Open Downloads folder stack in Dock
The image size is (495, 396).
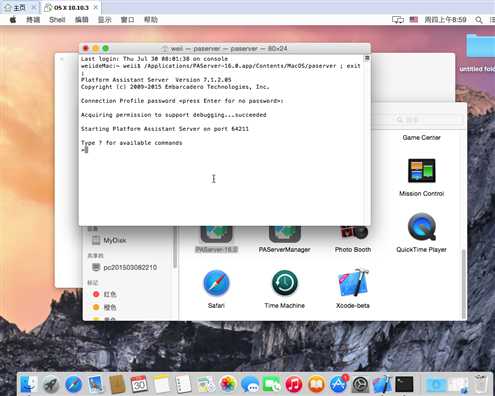(x=435, y=384)
